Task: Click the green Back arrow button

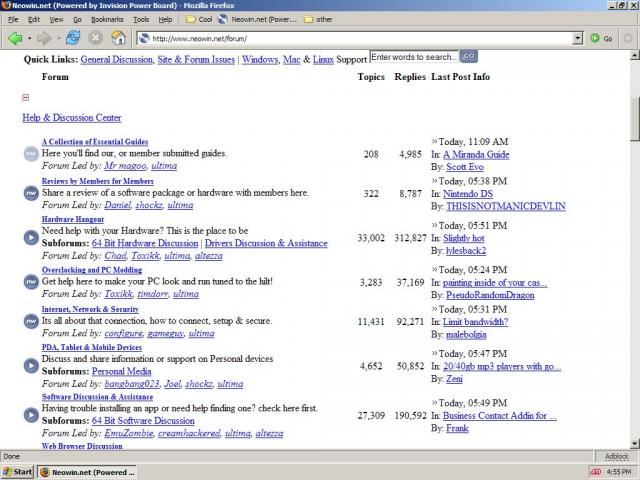Action: click(x=16, y=38)
